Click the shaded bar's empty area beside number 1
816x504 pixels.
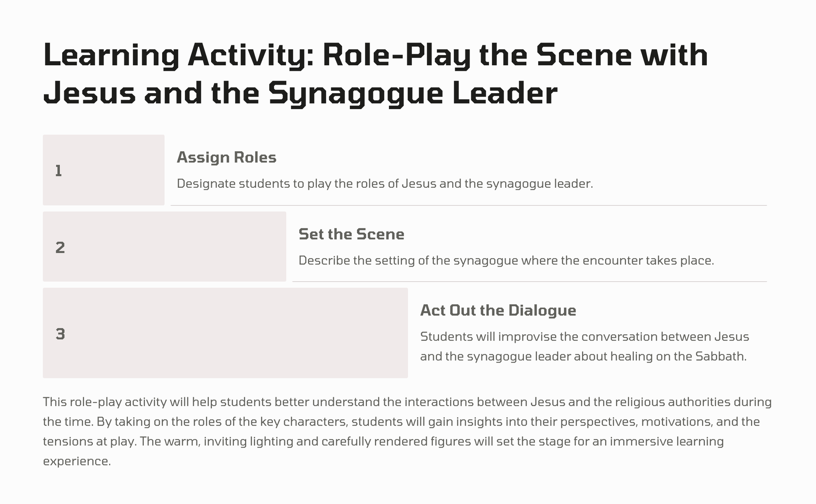point(116,171)
